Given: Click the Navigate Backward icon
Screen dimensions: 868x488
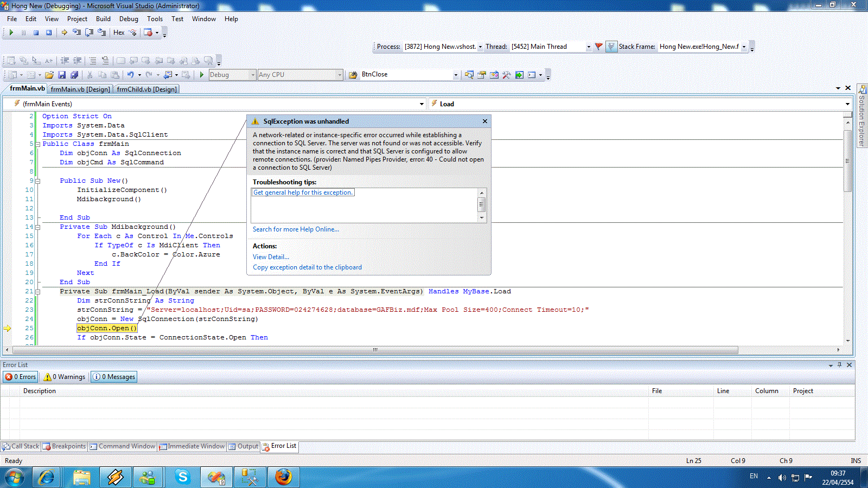Looking at the screenshot, I should 168,75.
